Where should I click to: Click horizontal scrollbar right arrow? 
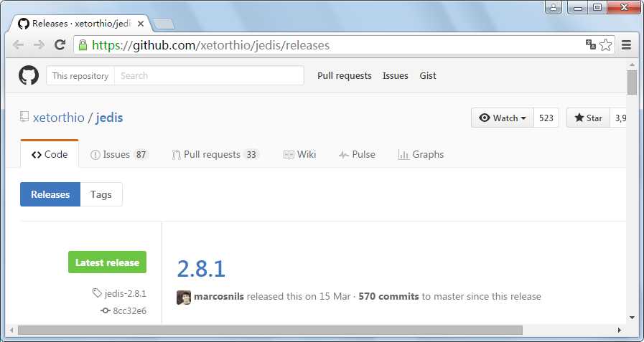[x=620, y=330]
